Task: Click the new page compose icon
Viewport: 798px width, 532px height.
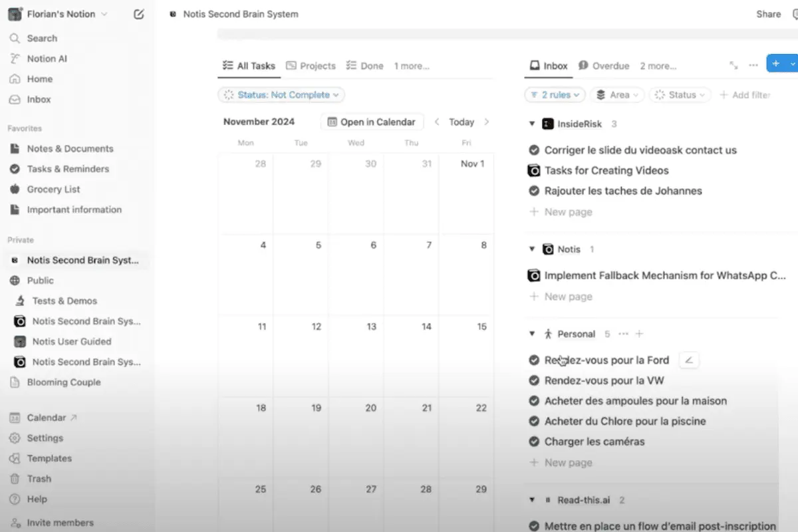Action: [138, 14]
